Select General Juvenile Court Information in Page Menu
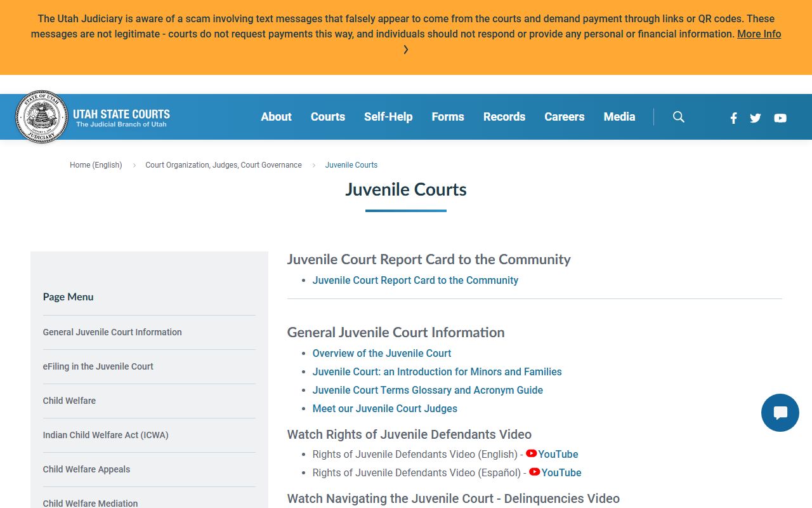The width and height of the screenshot is (812, 508). point(112,332)
